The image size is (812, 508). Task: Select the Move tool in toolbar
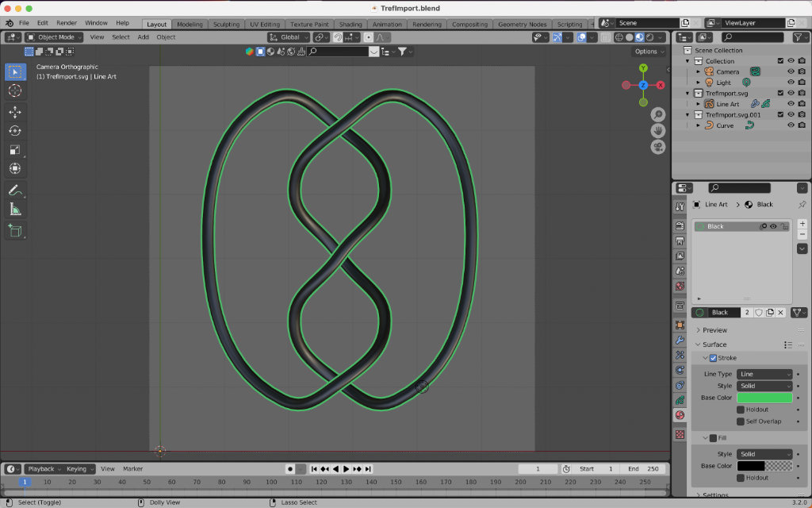pos(15,112)
